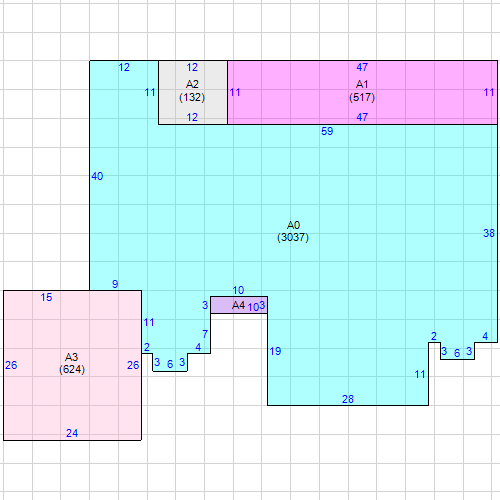
Task: Click the 38 dimension on A0's right wall
Action: point(489,233)
